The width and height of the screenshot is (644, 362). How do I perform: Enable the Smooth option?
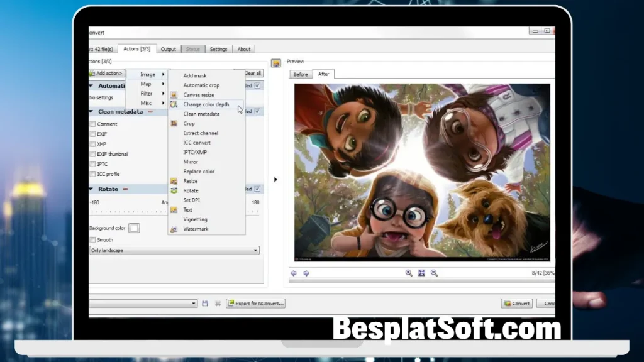[92, 239]
